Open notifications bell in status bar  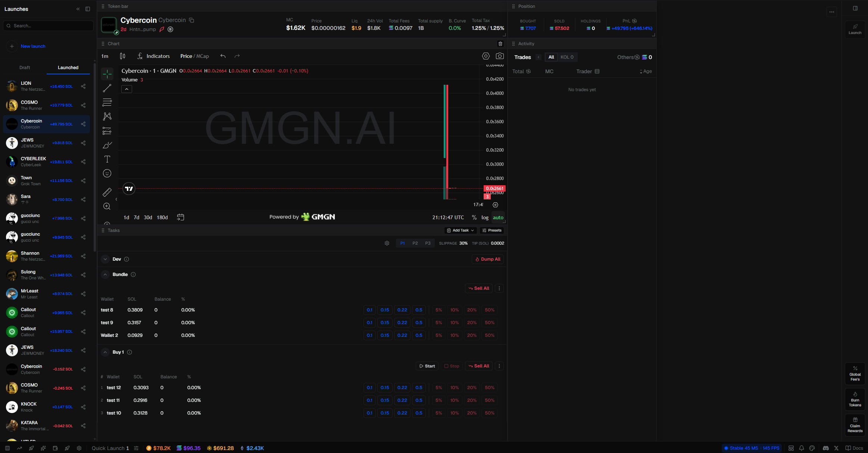(x=801, y=448)
